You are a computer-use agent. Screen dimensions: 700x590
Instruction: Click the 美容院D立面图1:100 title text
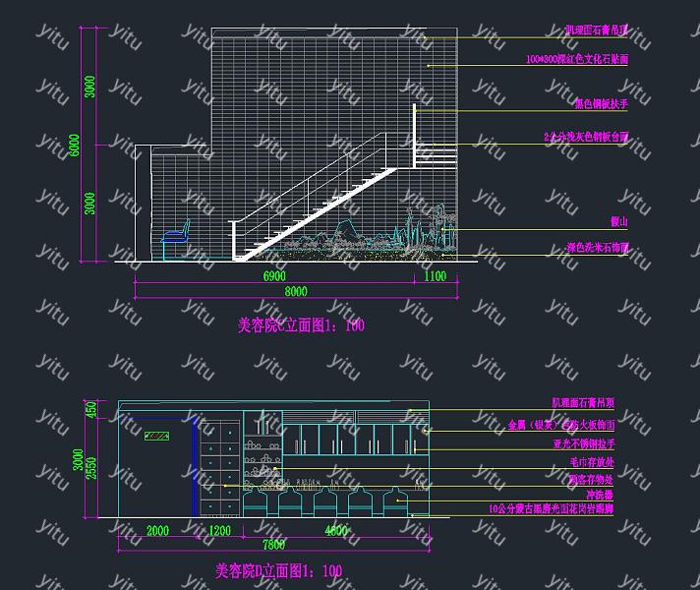[x=278, y=570]
